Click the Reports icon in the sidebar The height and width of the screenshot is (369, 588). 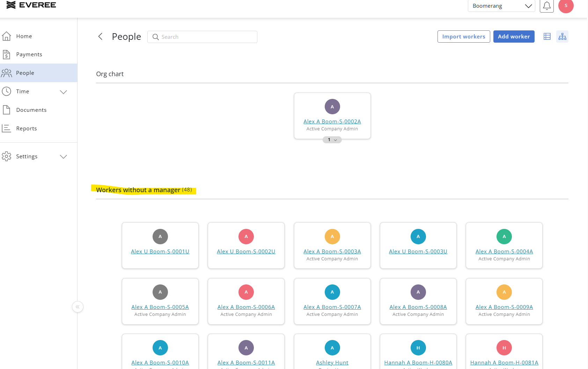pos(6,128)
